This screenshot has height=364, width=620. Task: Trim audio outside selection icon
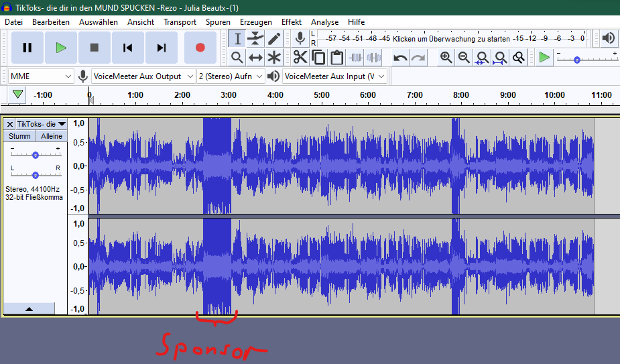point(355,58)
